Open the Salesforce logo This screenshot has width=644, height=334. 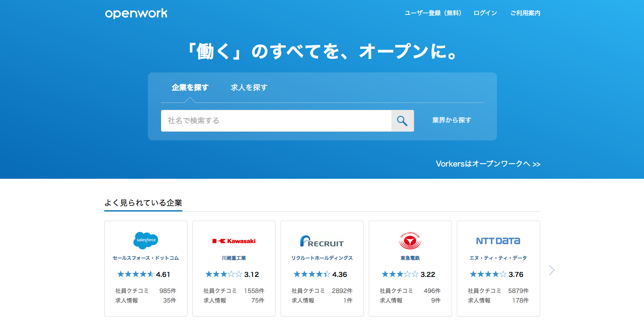[146, 240]
